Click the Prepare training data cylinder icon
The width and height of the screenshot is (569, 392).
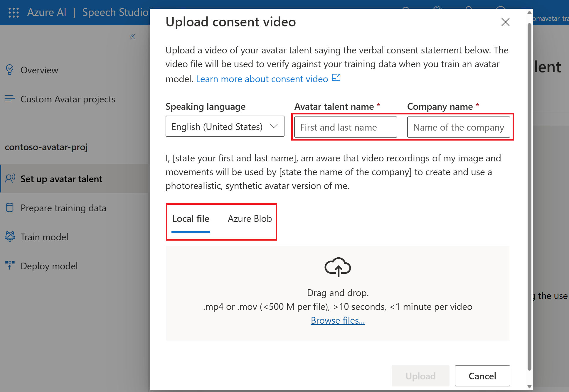10,208
